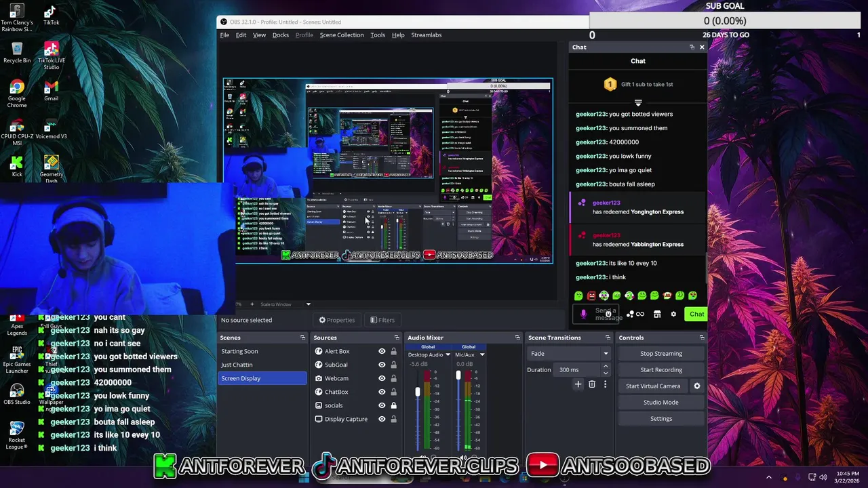Screen dimensions: 868x488
Task: Adjust Desktop Audio volume slider
Action: (x=418, y=392)
